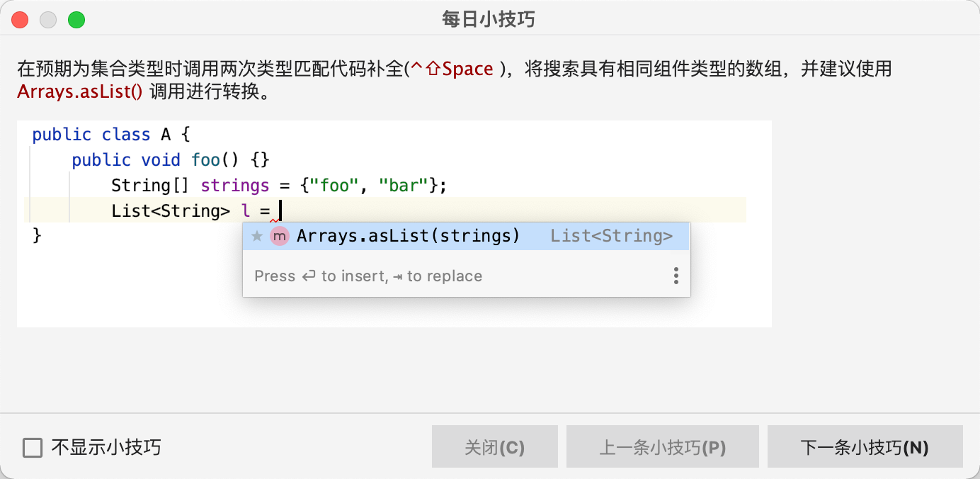Click the red Arrays.asList() text in the tip description
This screenshot has height=479, width=980.
pos(80,93)
